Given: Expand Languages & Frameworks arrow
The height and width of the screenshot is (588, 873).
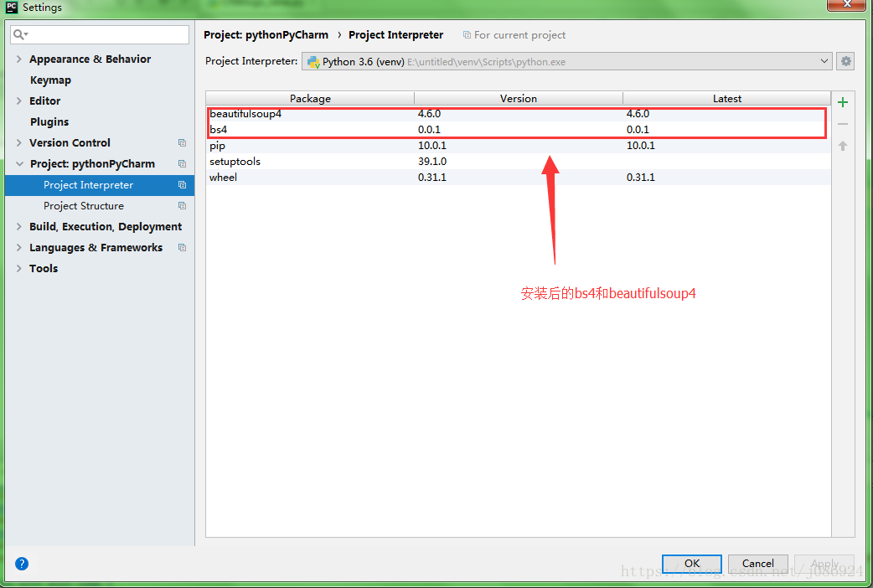Looking at the screenshot, I should click(19, 247).
